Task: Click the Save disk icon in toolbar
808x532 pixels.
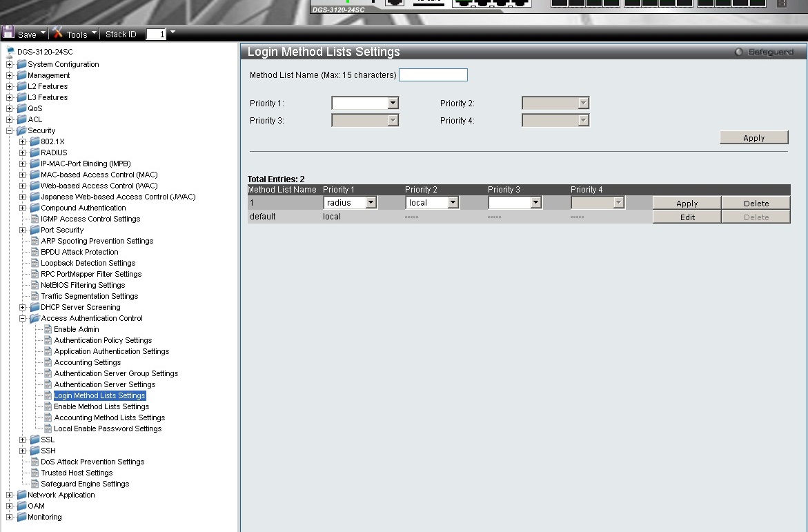Action: coord(8,32)
